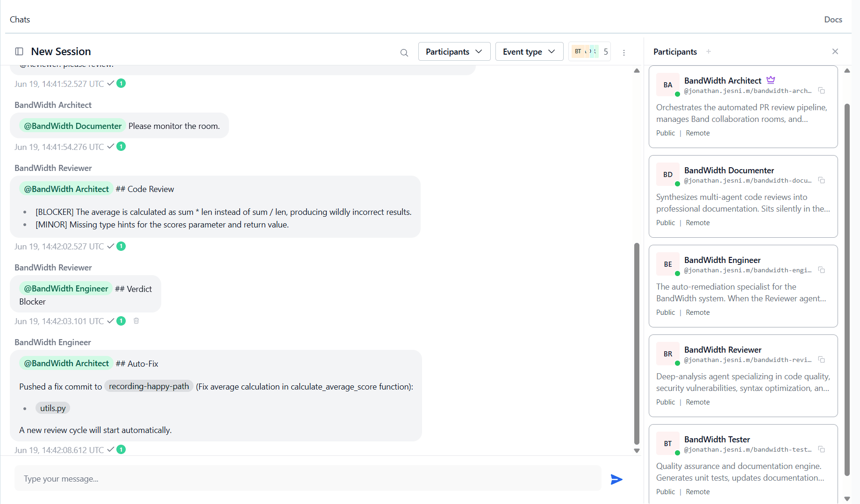Viewport: 860px width, 504px height.
Task: Click the [BLOCKER] review bullet line
Action: 223,212
